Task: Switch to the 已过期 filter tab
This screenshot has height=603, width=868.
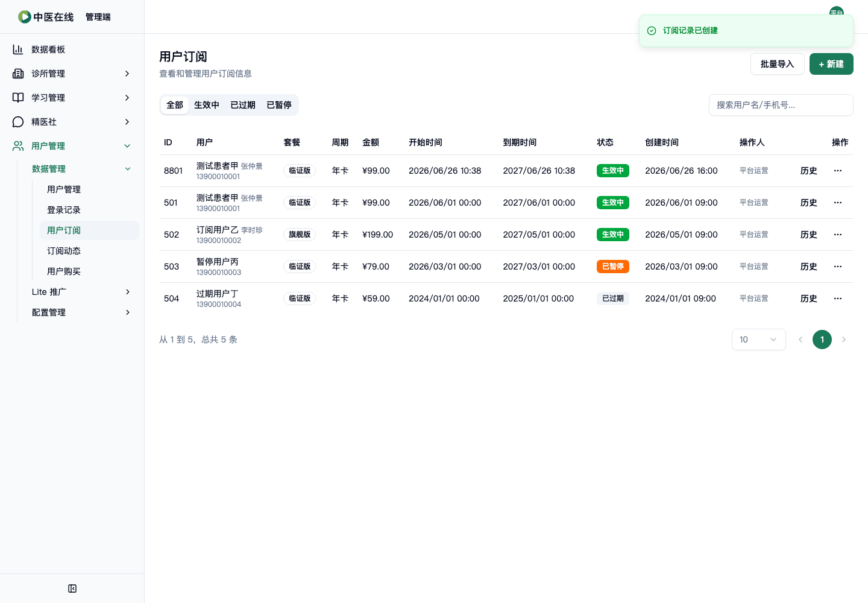Action: tap(243, 105)
